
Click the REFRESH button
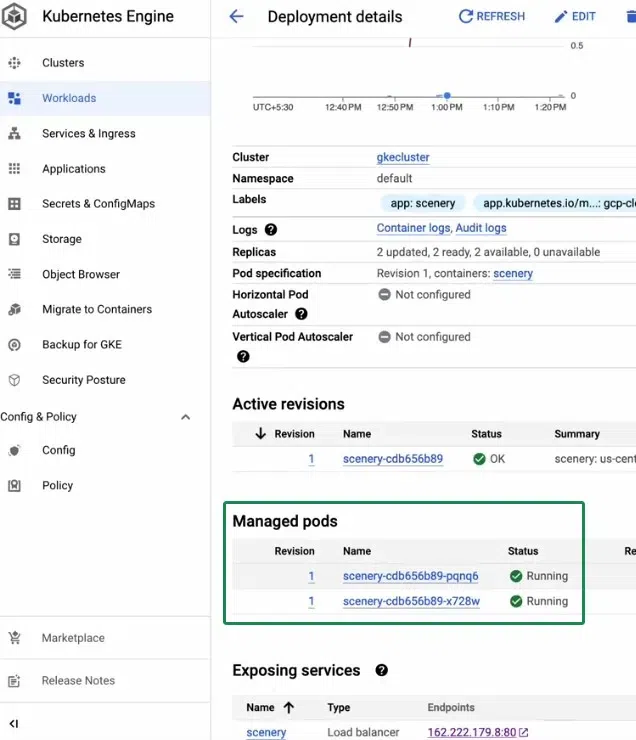[491, 16]
